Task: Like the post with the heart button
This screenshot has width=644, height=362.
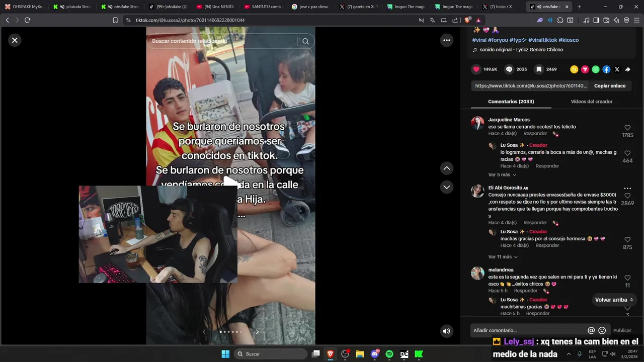Action: 476,69
